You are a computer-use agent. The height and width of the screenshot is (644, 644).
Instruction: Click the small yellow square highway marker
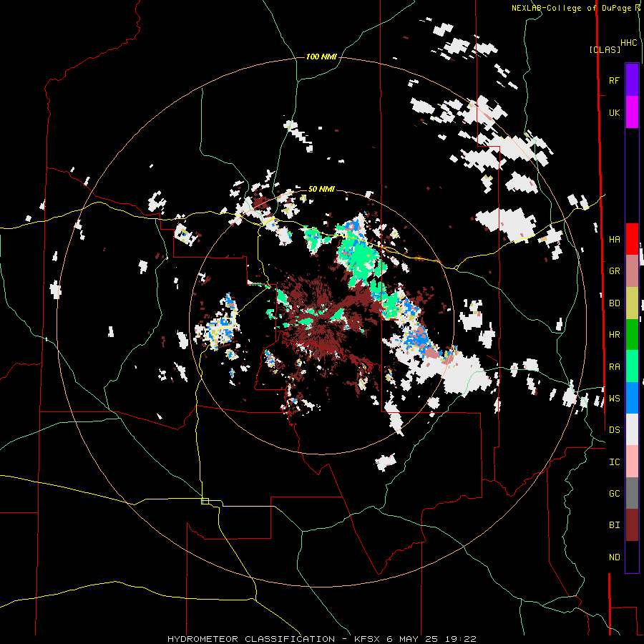(205, 501)
